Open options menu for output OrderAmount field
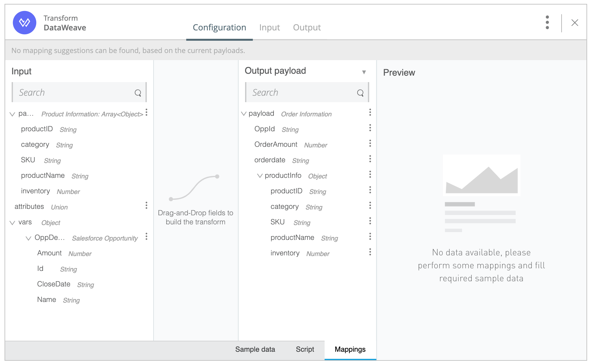The width and height of the screenshot is (591, 364). coord(370,144)
